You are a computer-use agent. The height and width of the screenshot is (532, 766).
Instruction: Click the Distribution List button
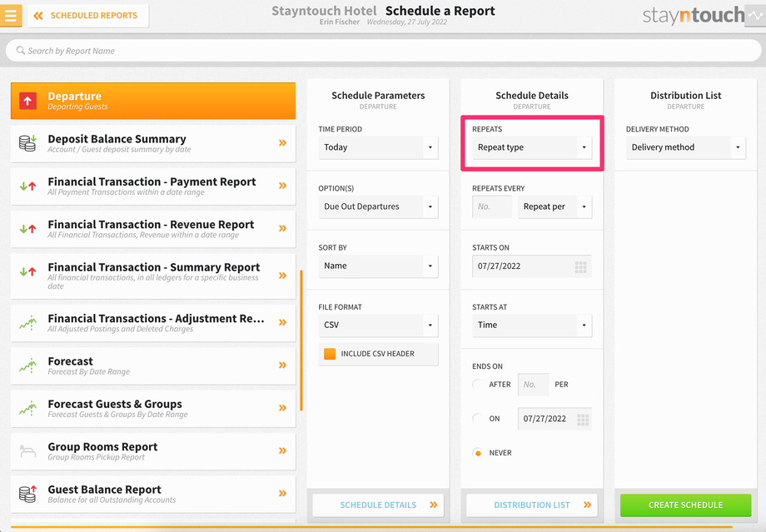(x=532, y=505)
